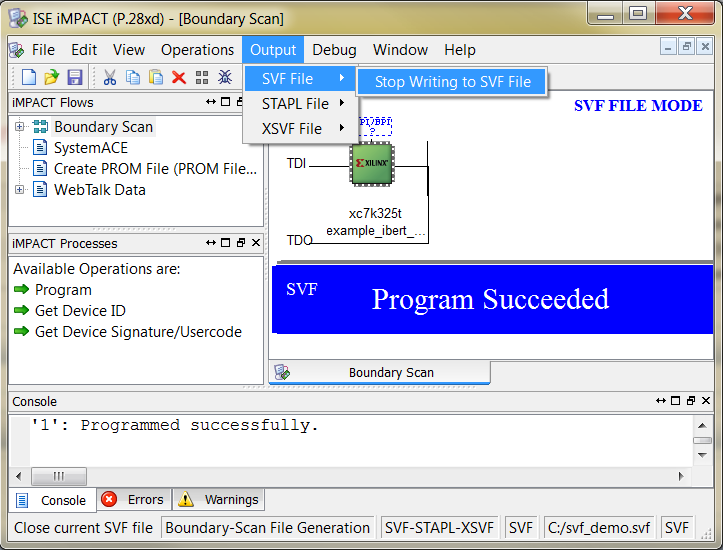723x550 pixels.
Task: Click the Open Project folder icon
Action: coord(51,77)
